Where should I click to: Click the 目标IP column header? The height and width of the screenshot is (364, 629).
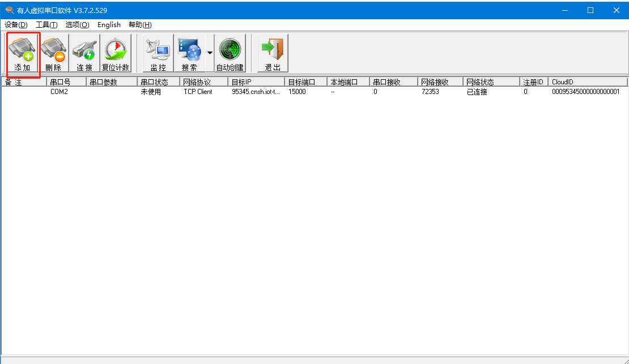(256, 82)
